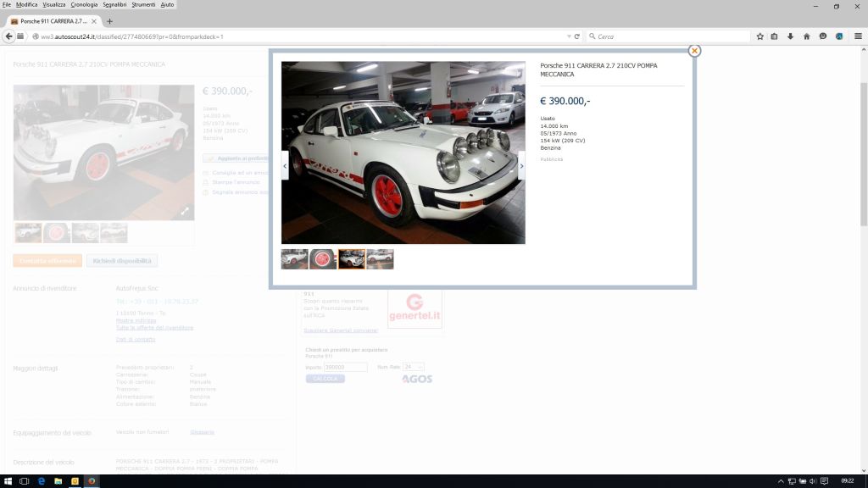Go to Firefox home page
Screen dimensions: 868x488
pos(807,36)
